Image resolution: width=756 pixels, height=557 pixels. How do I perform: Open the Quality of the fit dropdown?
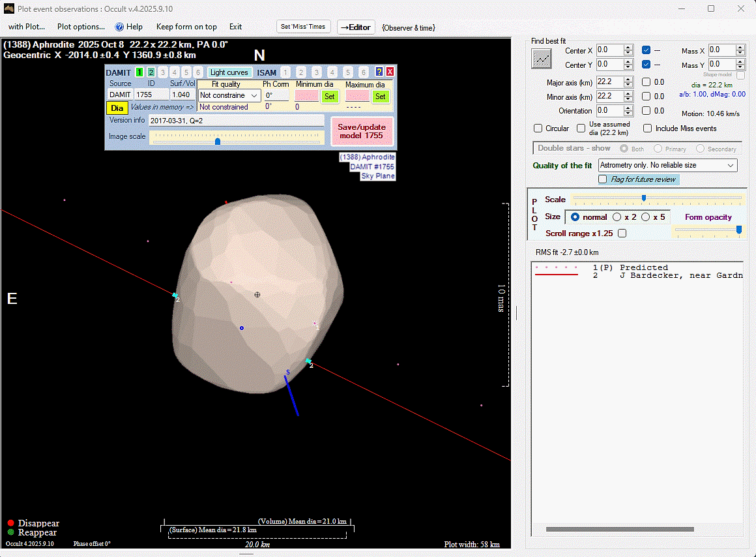(x=730, y=166)
